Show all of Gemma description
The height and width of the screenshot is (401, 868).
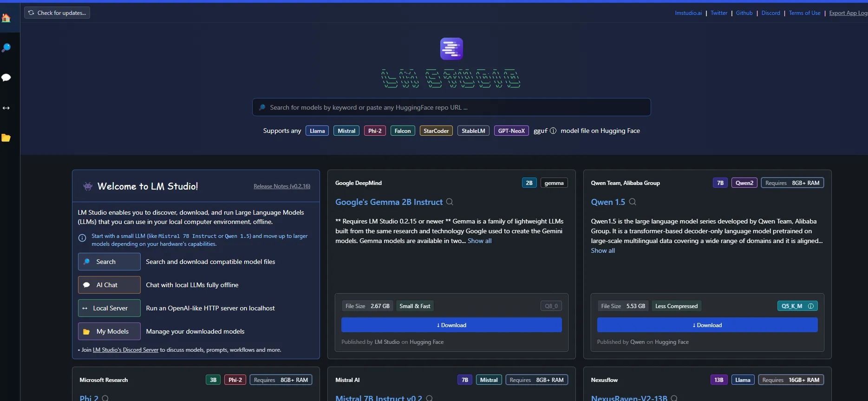[479, 241]
